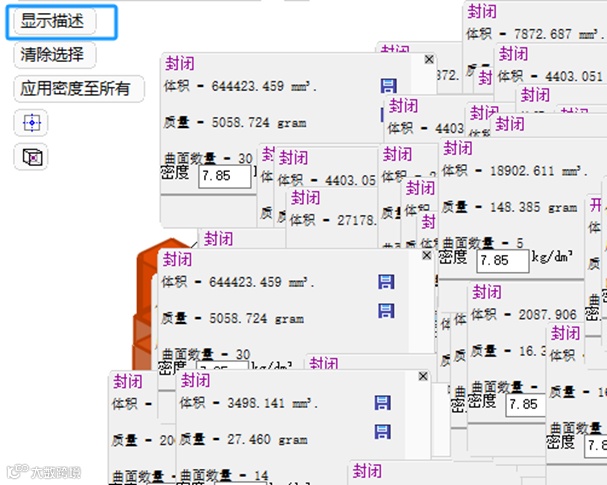Image resolution: width=607 pixels, height=485 pixels.
Task: Select the cube bounding-box icon button
Action: tap(31, 157)
